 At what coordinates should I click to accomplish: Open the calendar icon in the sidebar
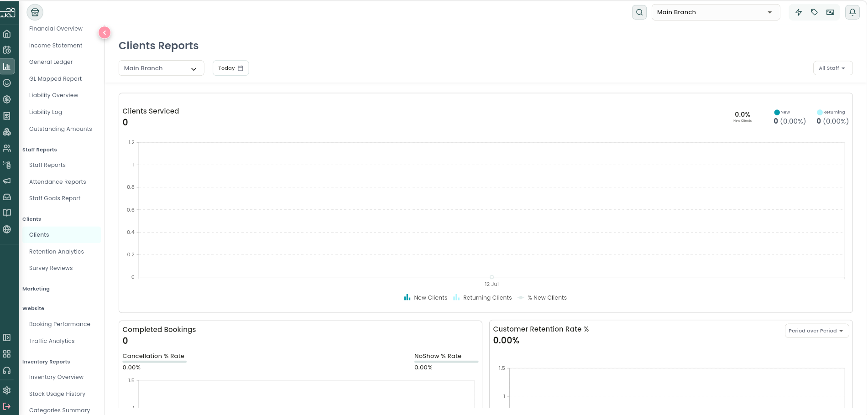click(7, 50)
